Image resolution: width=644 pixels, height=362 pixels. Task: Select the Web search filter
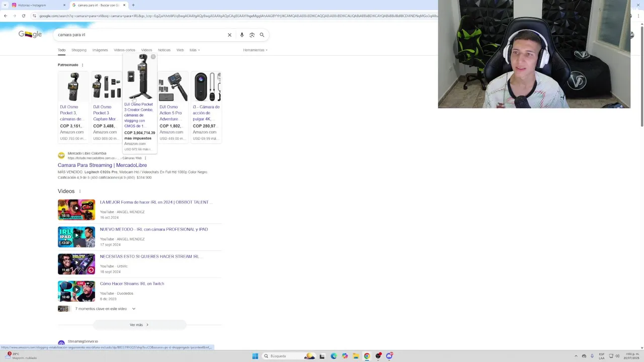coord(180,50)
